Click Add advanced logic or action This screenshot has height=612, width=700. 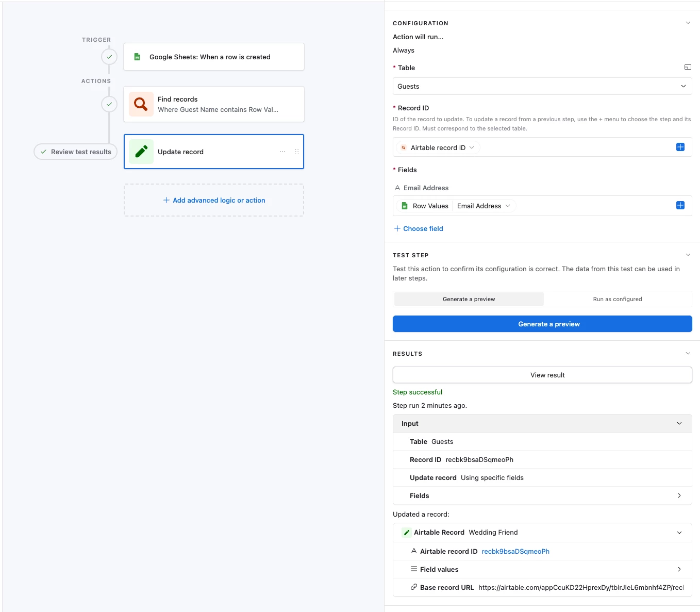click(214, 200)
